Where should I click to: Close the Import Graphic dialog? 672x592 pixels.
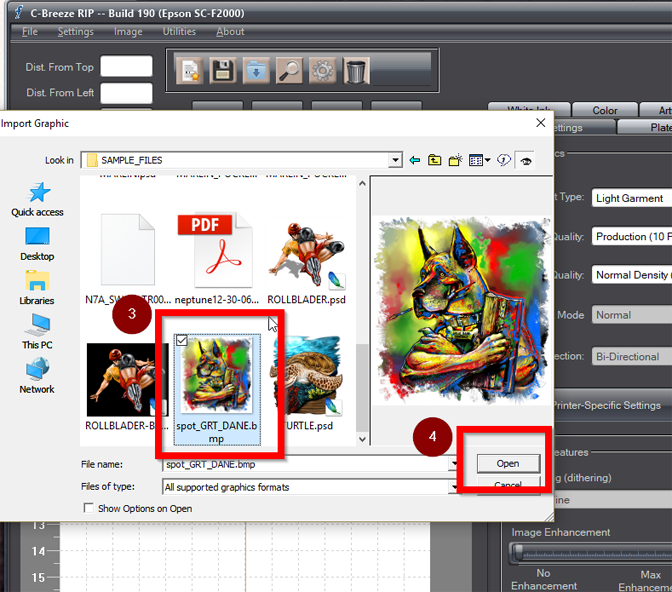tap(541, 123)
